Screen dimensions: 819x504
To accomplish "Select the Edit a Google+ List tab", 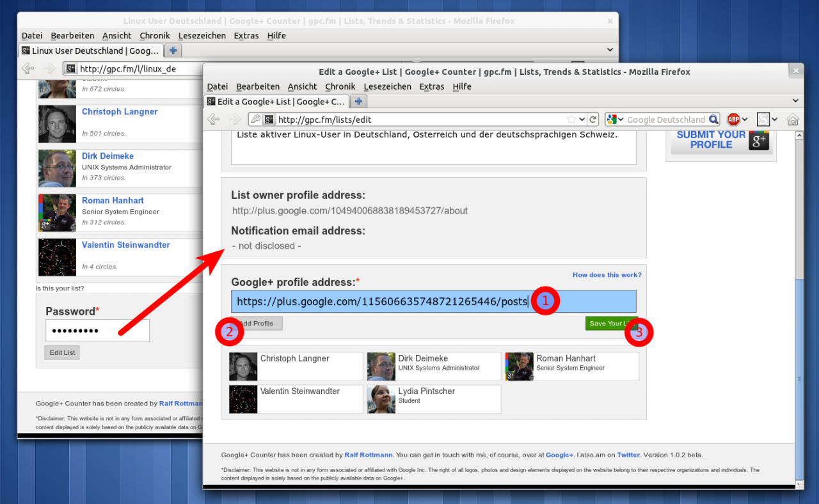I will (276, 101).
